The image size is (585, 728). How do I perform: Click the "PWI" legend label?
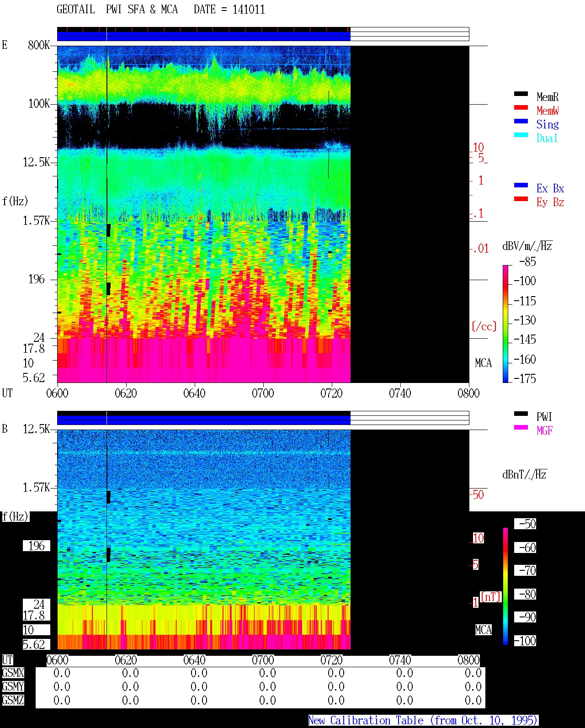[x=544, y=417]
